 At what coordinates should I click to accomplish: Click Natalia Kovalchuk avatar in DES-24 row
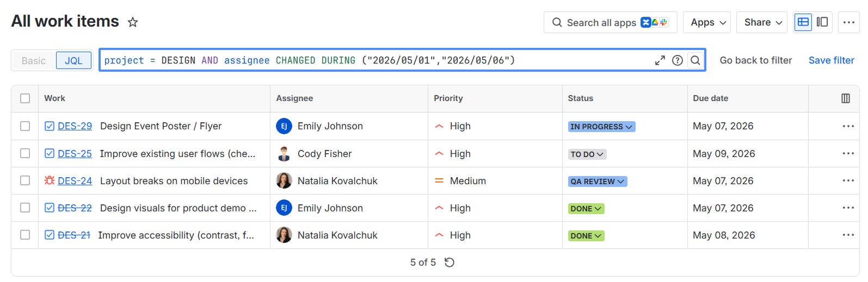284,180
